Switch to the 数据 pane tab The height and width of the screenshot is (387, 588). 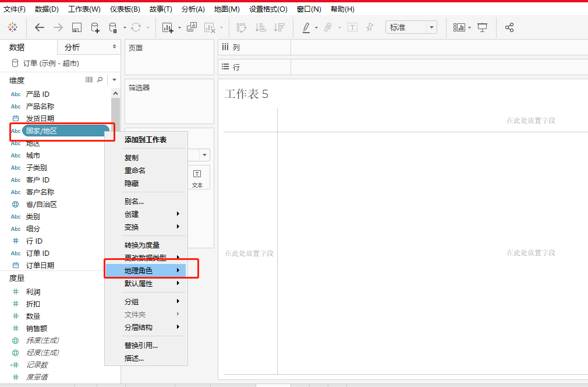29,47
